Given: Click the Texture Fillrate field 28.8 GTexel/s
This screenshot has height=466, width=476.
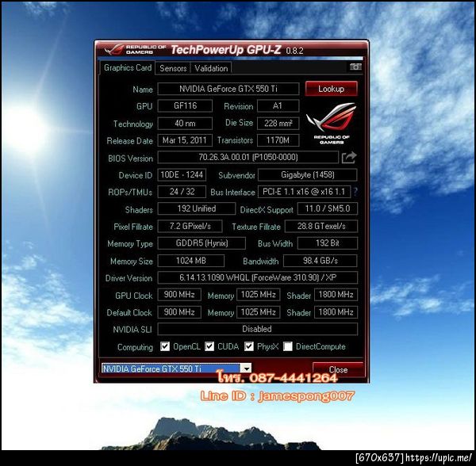Looking at the screenshot, I should click(x=321, y=226).
